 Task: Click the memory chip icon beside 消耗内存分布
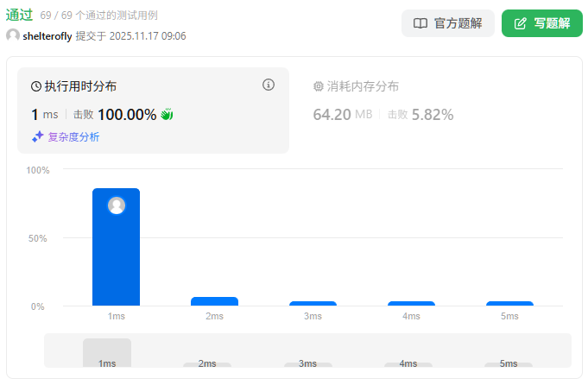click(x=318, y=86)
